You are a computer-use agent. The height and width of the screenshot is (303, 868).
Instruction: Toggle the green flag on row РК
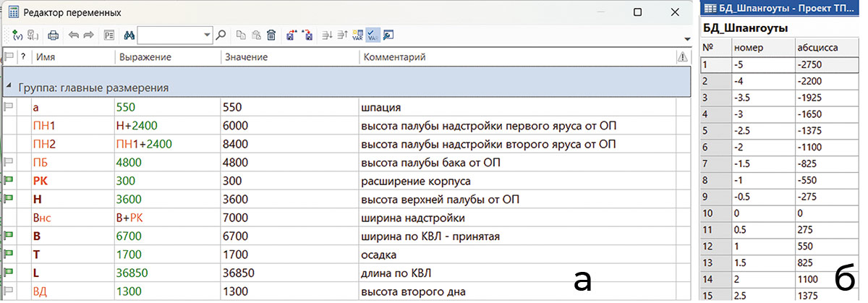pyautogui.click(x=9, y=180)
